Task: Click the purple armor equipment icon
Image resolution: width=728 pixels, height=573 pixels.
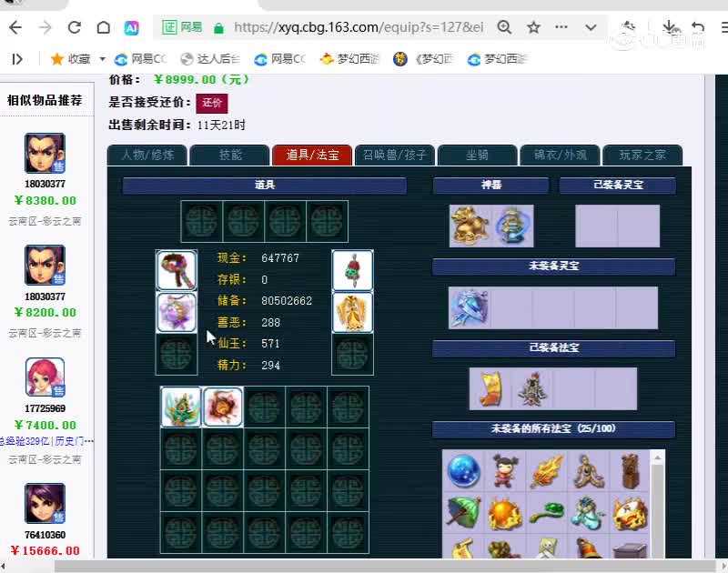Action: tap(177, 312)
